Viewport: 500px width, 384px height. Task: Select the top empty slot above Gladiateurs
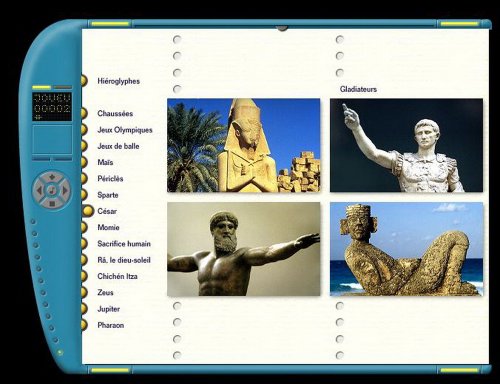click(x=339, y=39)
